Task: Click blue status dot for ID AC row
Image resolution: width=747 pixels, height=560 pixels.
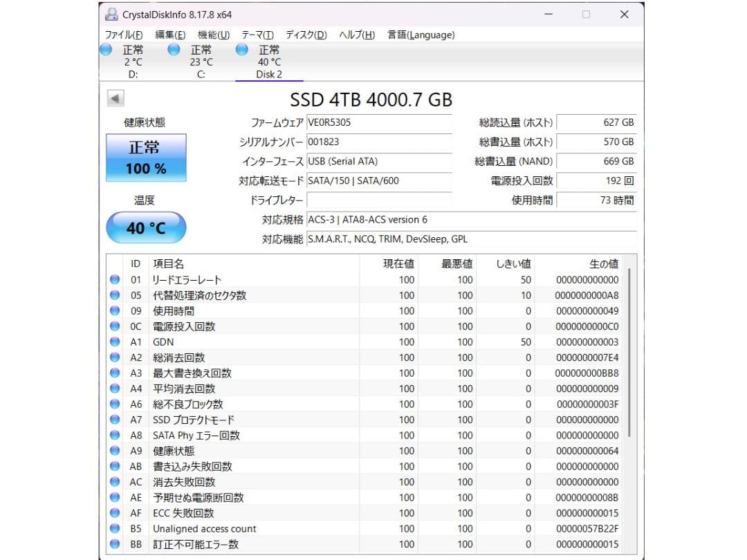Action: tap(115, 482)
